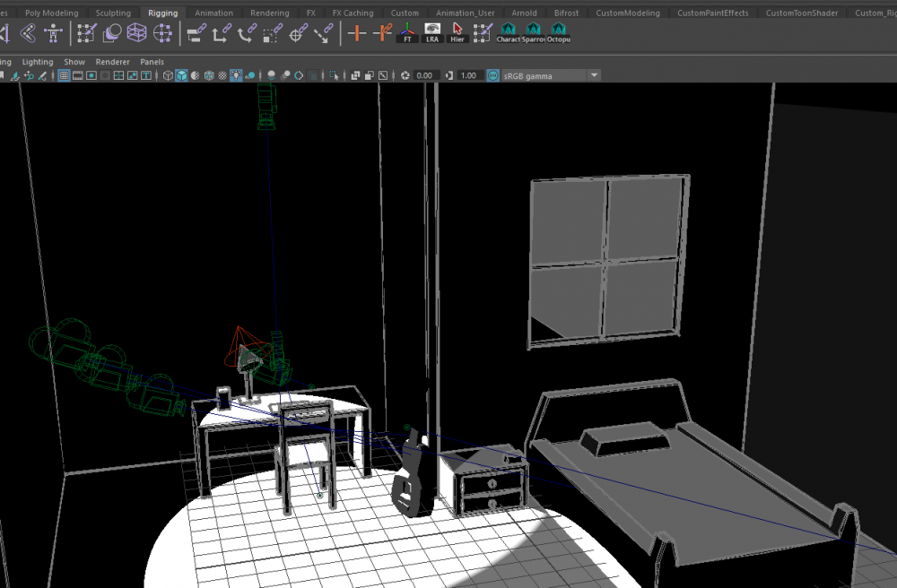
Task: Open the Show panel menu
Action: tap(74, 62)
